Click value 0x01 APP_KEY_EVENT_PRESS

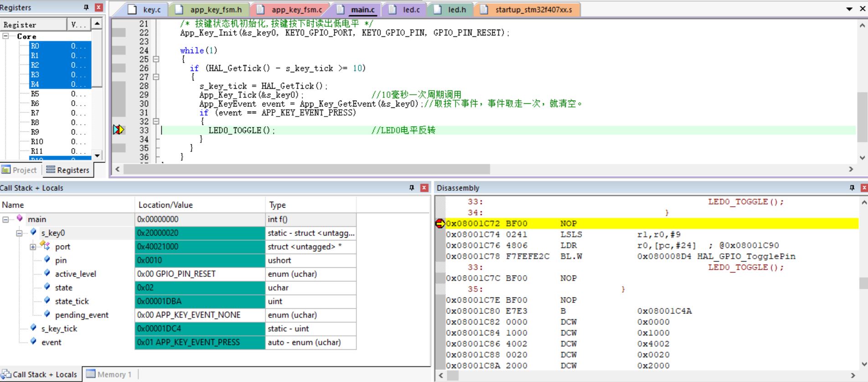(x=200, y=342)
